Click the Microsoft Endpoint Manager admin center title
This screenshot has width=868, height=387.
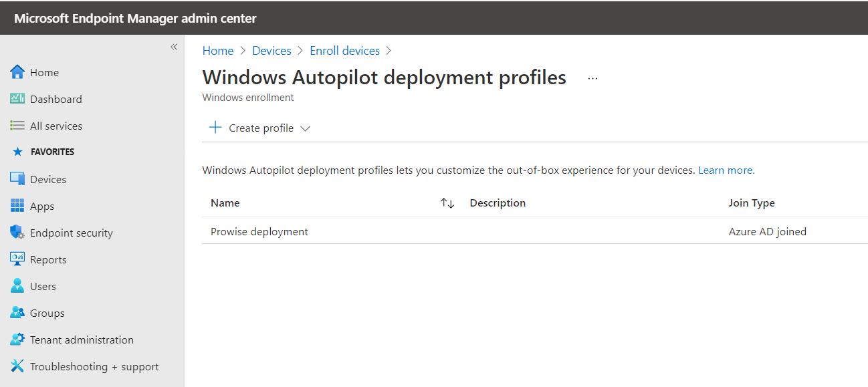(135, 19)
